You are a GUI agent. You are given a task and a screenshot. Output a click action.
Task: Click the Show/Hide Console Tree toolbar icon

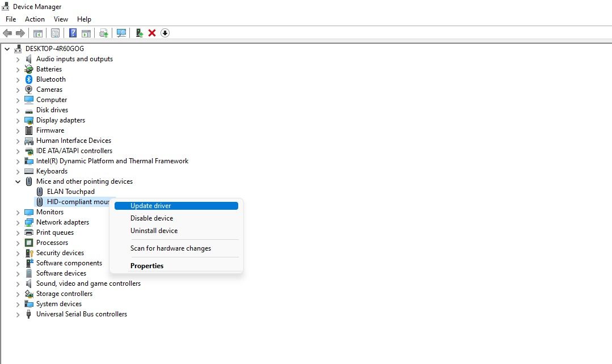[37, 32]
